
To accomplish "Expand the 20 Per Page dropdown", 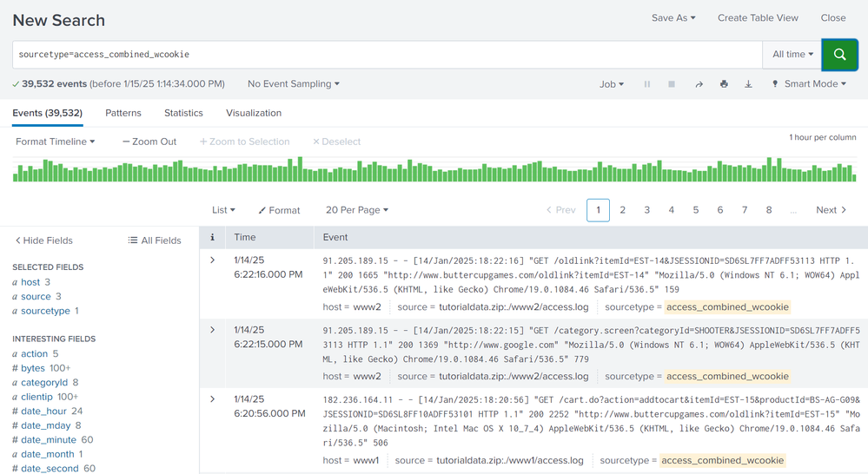I will [x=356, y=210].
